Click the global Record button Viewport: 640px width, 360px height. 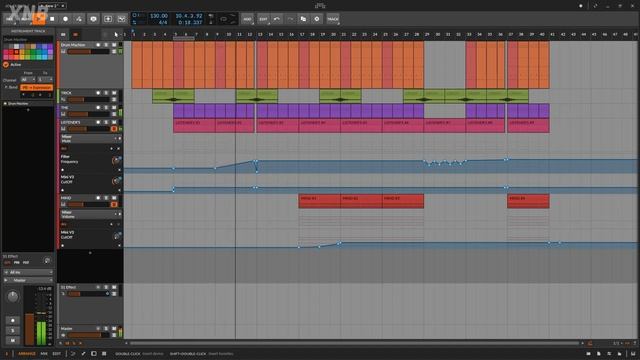[65, 19]
